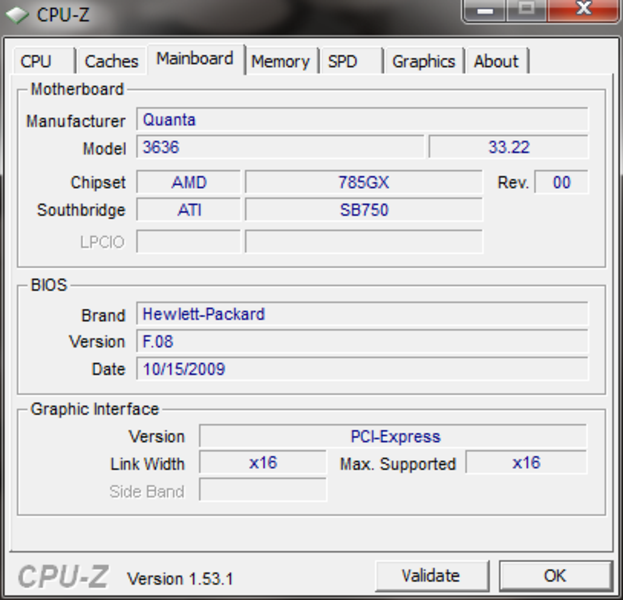Click the BIOS Version field F.08
Viewport: 623px width, 600px height.
point(362,341)
